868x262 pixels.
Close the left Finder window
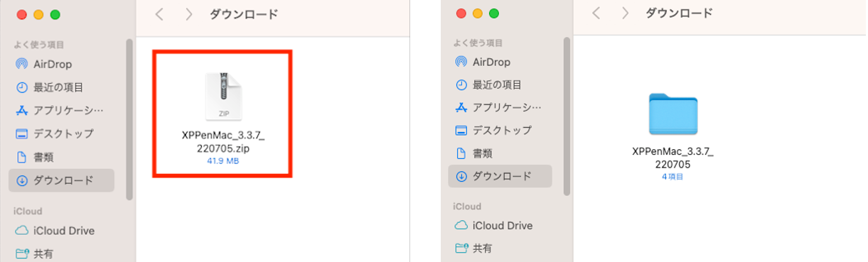22,14
